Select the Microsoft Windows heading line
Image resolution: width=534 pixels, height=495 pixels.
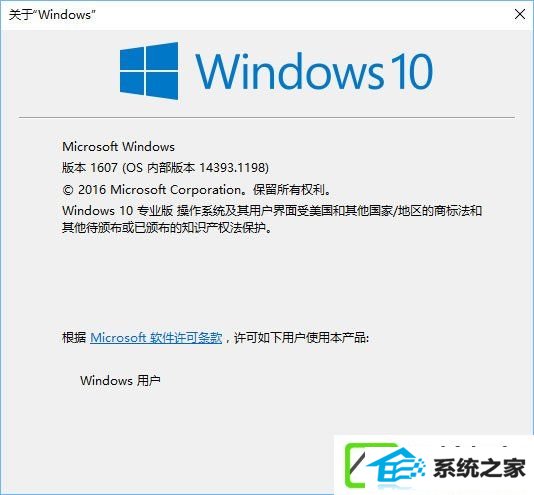click(118, 146)
